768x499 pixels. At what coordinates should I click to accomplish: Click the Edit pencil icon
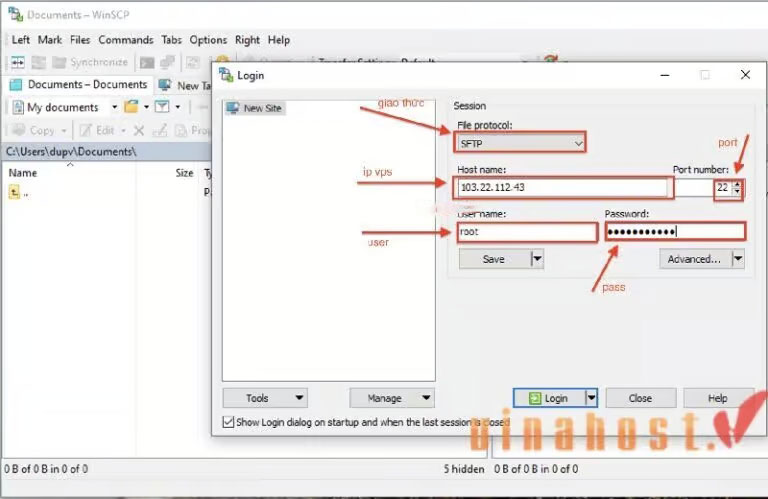click(x=86, y=130)
